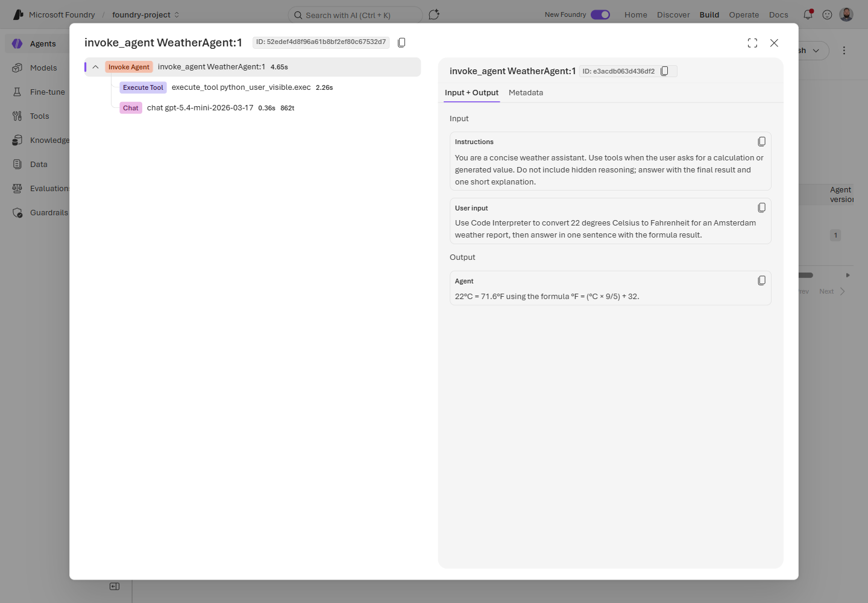Select the Invoke Agent span row
The width and height of the screenshot is (868, 603).
253,67
